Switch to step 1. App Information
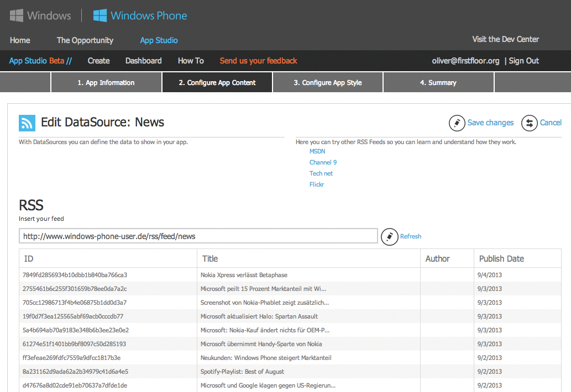This screenshot has height=392, width=571. (x=106, y=83)
